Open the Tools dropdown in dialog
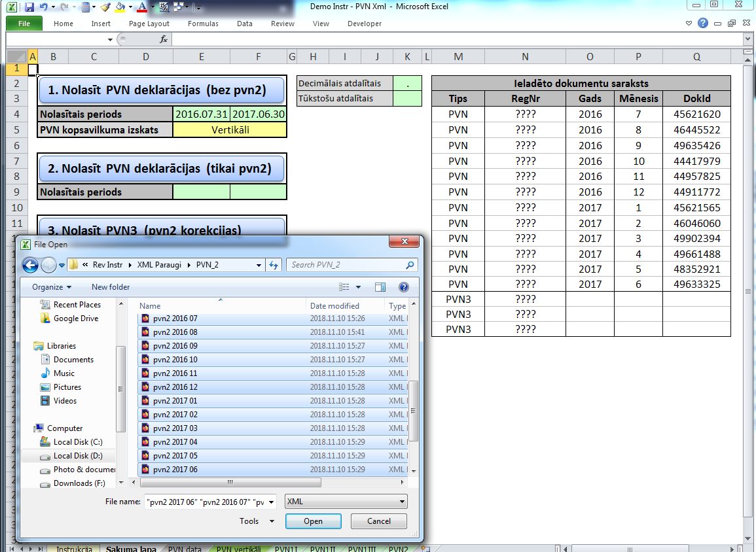Screen dimensions: 756x552 pos(257,521)
